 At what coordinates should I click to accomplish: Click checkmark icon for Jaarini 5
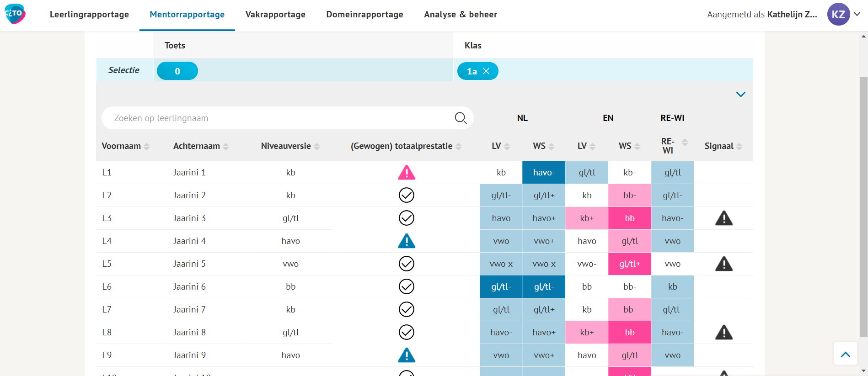tap(407, 264)
